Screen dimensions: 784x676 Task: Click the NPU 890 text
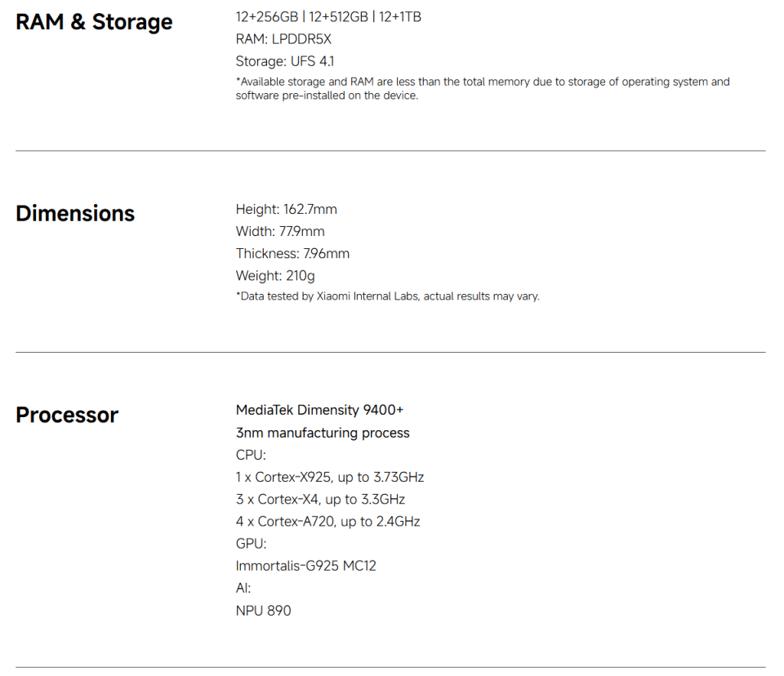[x=263, y=610]
